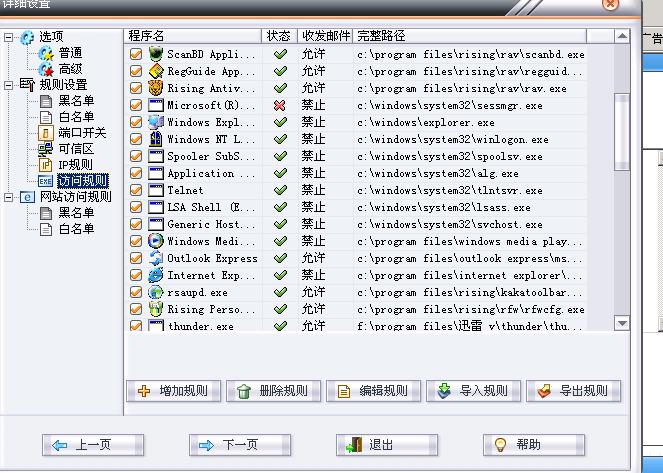Click the 可信区 computers icon
This screenshot has height=473, width=663.
click(46, 149)
